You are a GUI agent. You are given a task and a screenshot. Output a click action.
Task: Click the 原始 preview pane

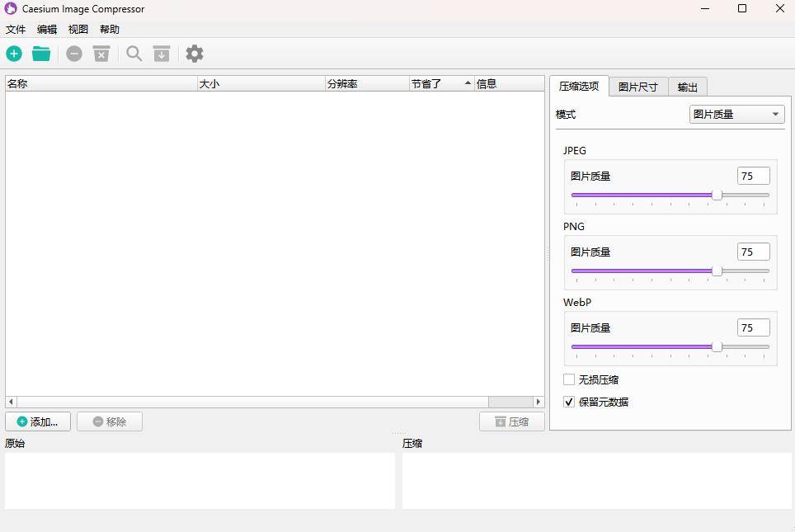tap(200, 481)
